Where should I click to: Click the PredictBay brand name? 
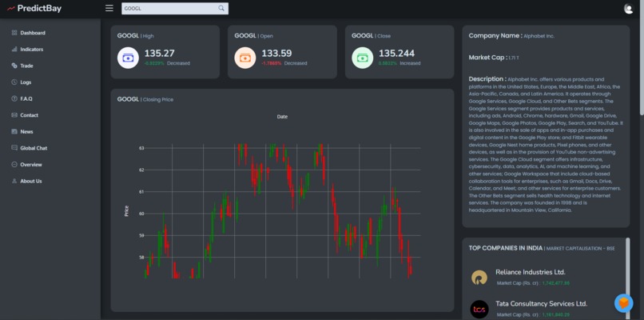[39, 8]
